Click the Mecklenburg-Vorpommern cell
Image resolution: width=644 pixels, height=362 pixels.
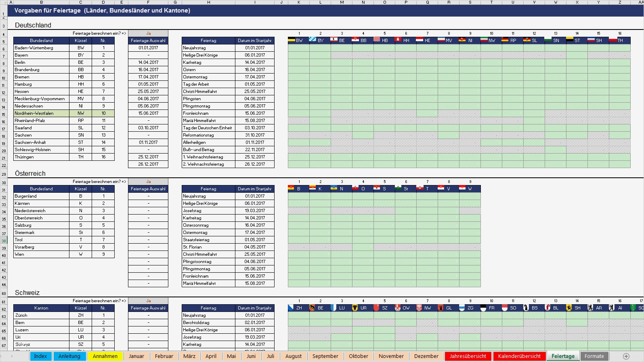pos(41,99)
